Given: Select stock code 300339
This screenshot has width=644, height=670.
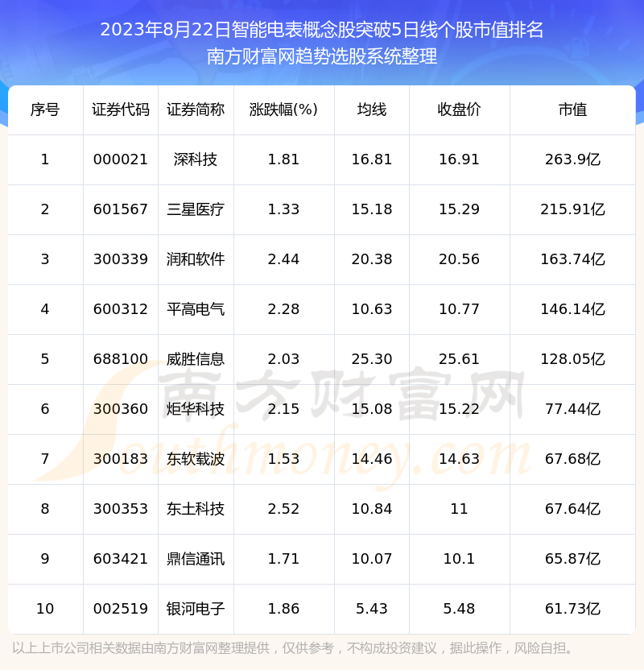Looking at the screenshot, I should (x=121, y=259).
